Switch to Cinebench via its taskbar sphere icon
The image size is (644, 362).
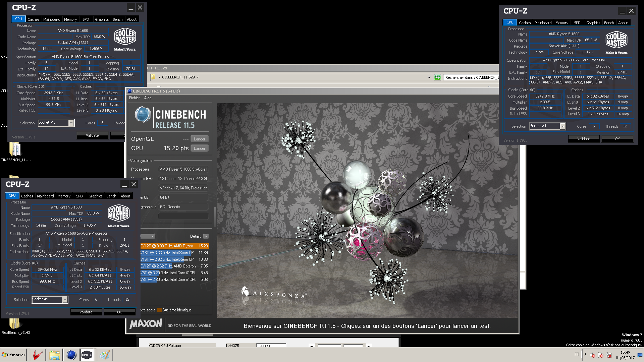click(71, 355)
